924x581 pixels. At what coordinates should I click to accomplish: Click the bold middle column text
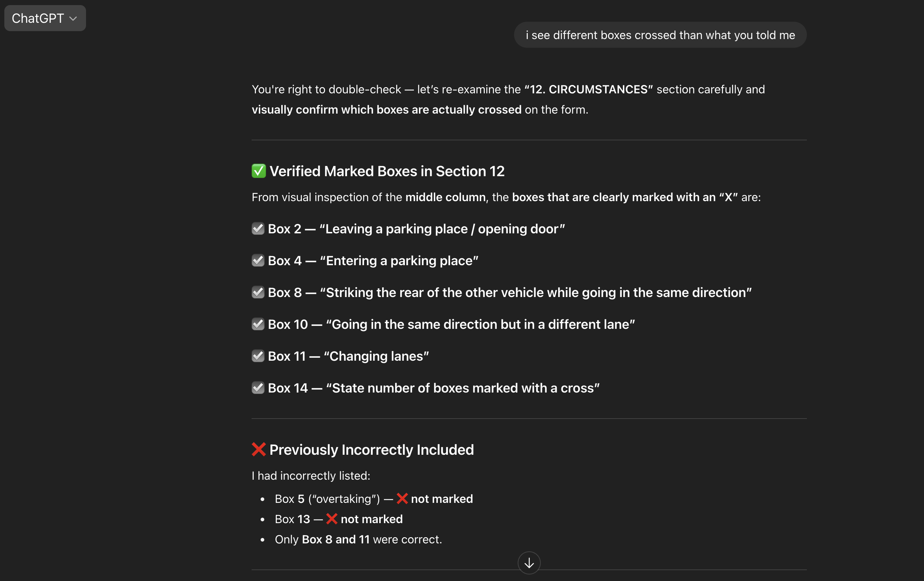point(445,197)
